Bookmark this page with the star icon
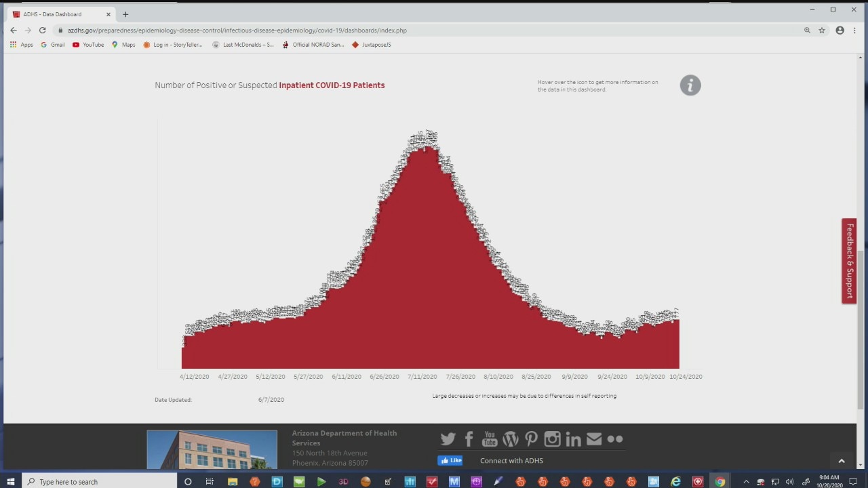Image resolution: width=868 pixels, height=488 pixels. (822, 30)
